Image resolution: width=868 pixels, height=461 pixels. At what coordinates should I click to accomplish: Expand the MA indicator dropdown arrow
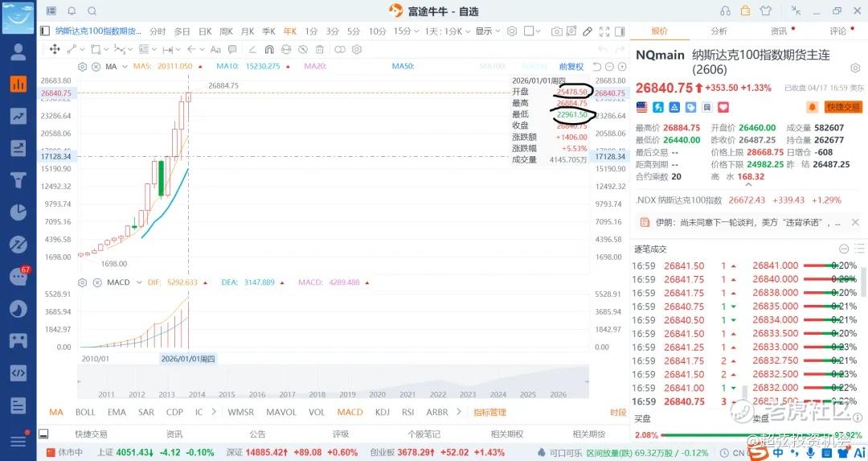coord(125,67)
